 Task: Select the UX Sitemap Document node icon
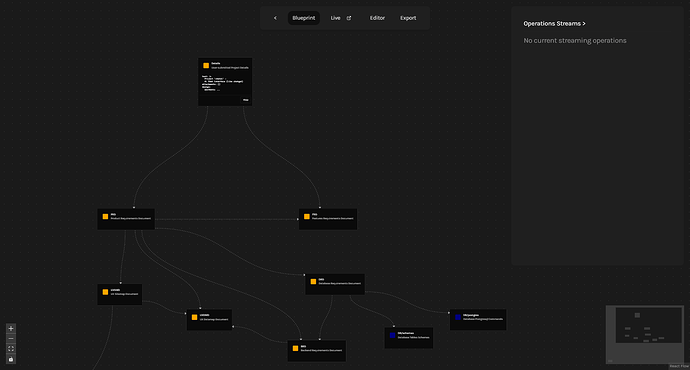105,292
